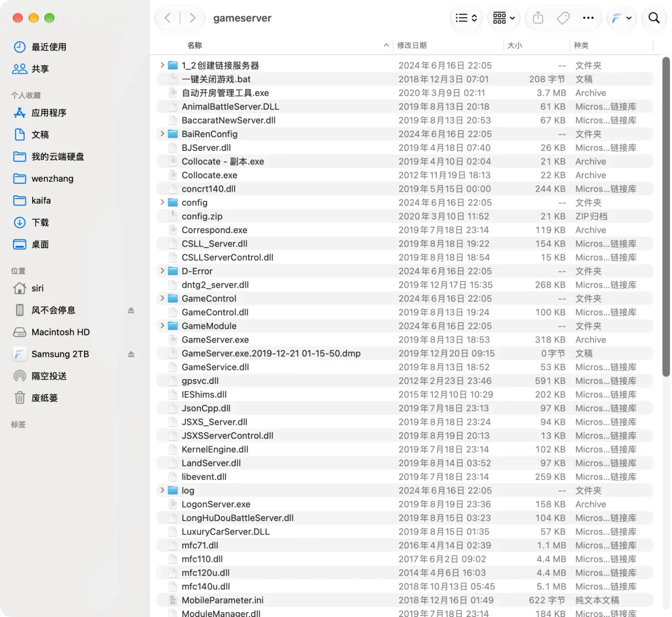The image size is (672, 617).
Task: Open the Share toolbar icon
Action: 538,18
